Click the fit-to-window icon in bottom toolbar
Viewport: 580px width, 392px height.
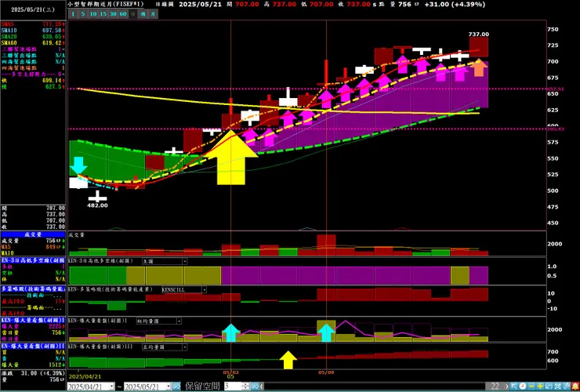557,387
